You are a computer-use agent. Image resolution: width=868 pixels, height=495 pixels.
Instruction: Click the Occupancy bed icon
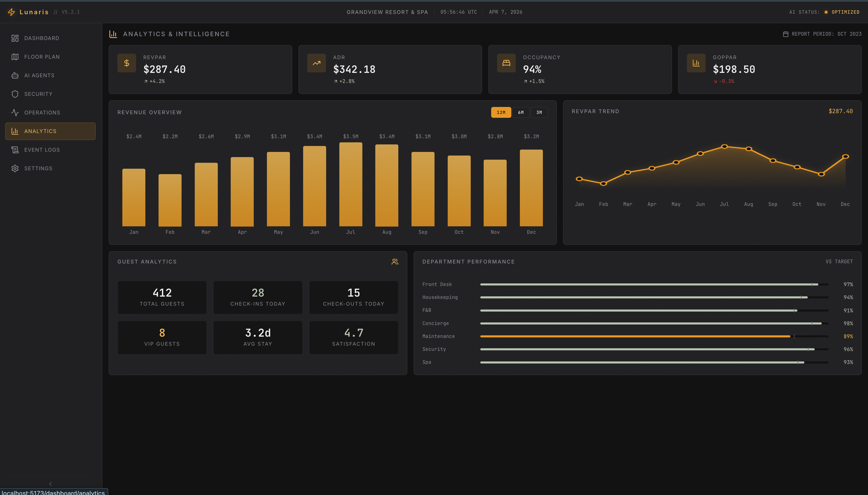[506, 63]
